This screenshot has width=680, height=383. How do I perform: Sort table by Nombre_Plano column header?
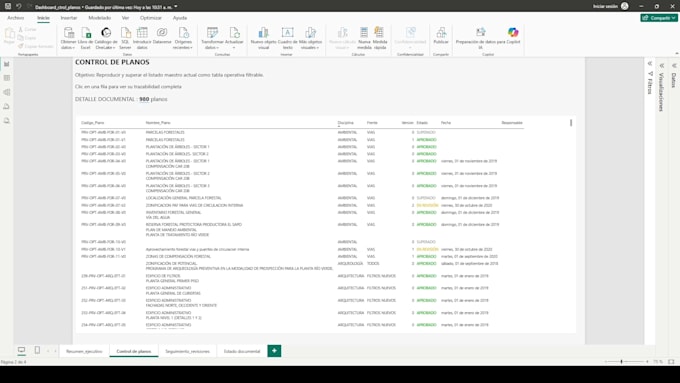point(158,123)
